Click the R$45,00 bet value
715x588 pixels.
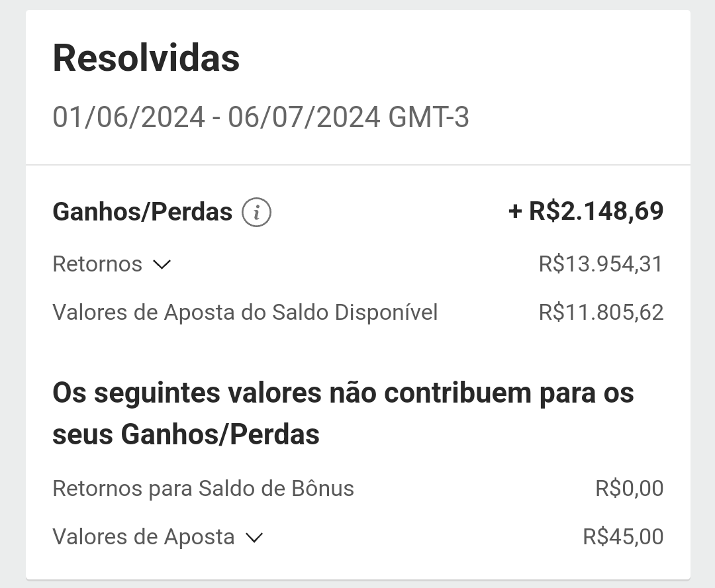(x=624, y=537)
